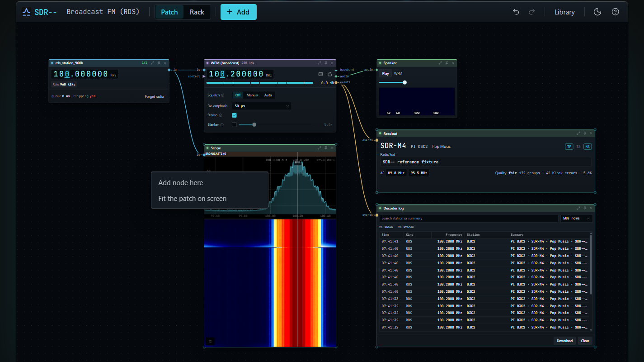Click the frequency lock padlock icon in WFM node
The height and width of the screenshot is (362, 644).
330,74
